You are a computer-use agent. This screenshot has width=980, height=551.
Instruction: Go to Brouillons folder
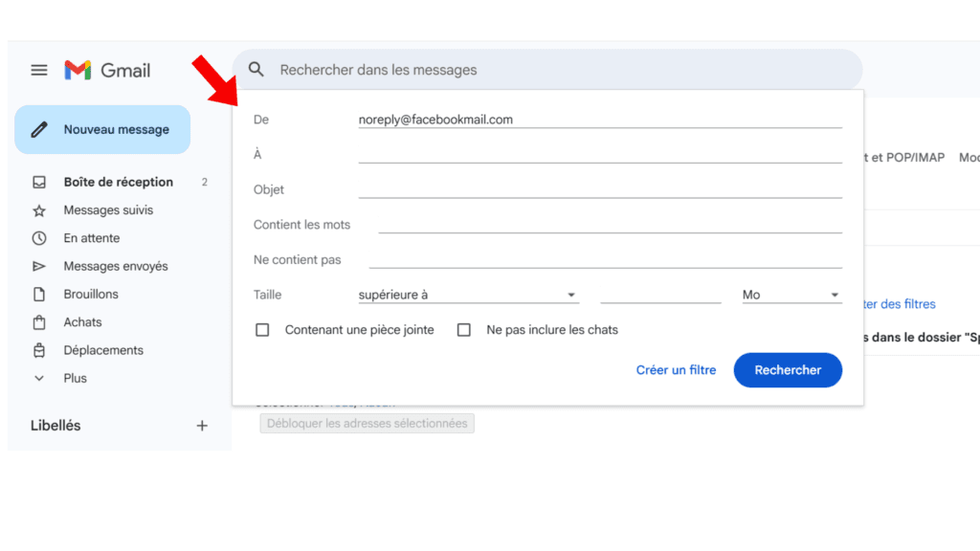91,294
